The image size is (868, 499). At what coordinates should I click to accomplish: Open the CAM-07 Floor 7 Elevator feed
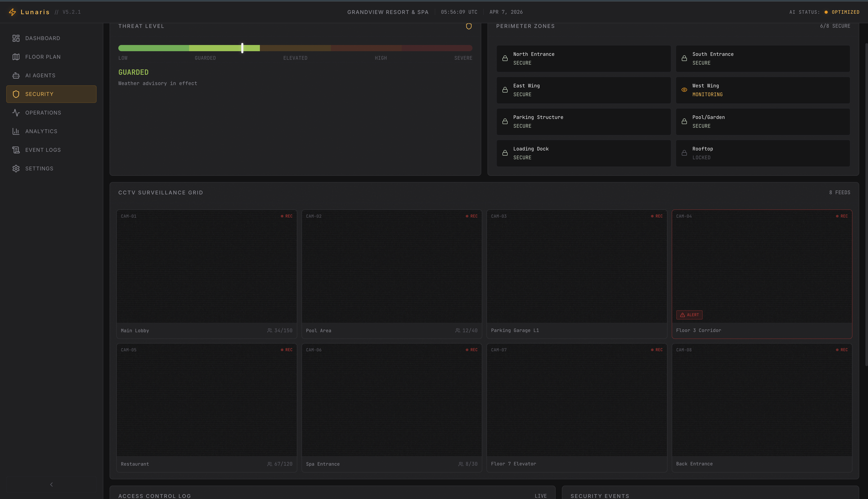pyautogui.click(x=576, y=400)
